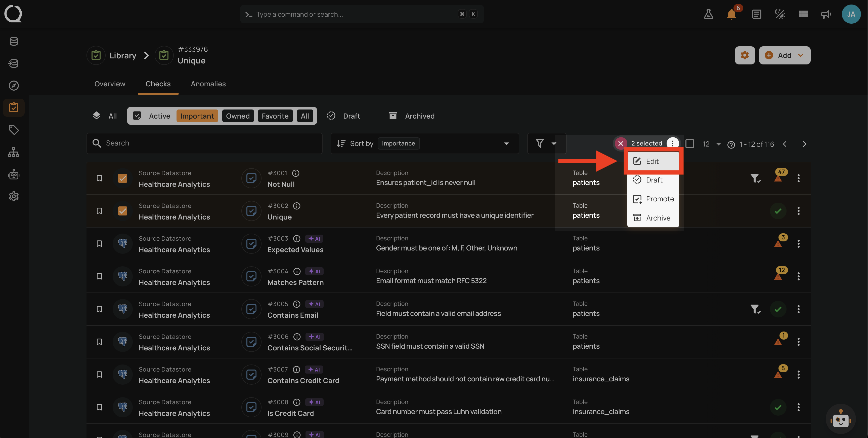Open passed status check on #3002 row

pyautogui.click(x=778, y=211)
